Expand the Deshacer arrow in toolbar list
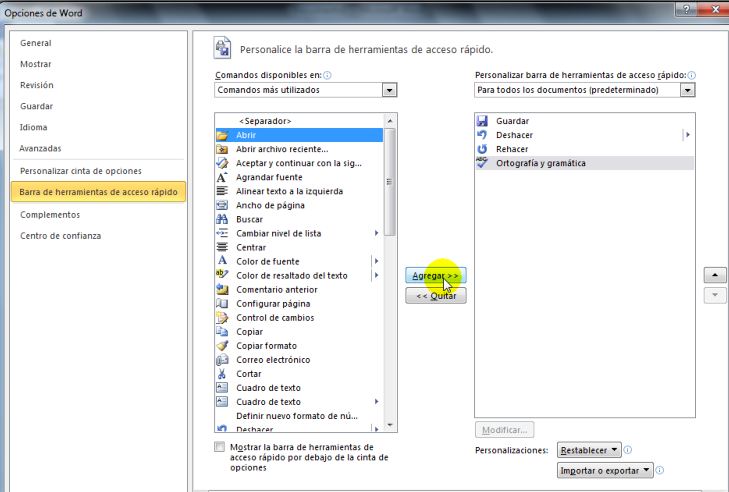This screenshot has width=729, height=492. (x=688, y=135)
